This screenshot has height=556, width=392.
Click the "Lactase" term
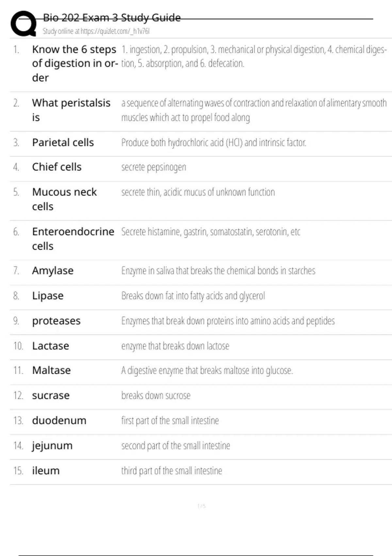pos(50,346)
